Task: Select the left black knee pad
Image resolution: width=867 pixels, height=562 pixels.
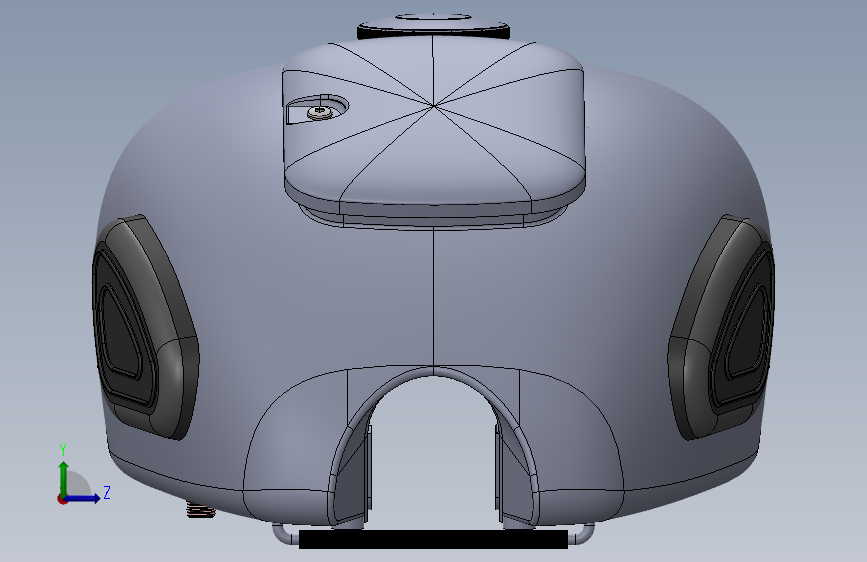Action: coord(145,326)
